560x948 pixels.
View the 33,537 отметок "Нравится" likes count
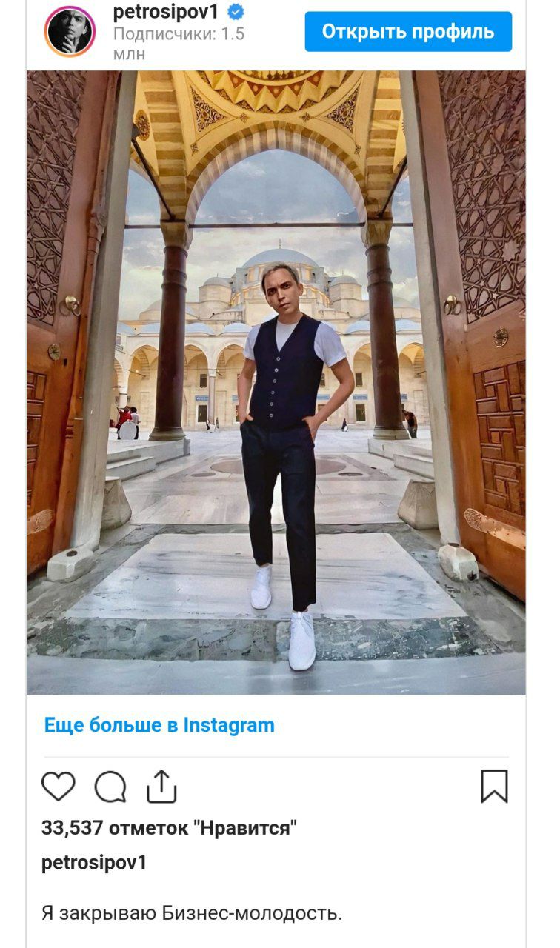(169, 828)
